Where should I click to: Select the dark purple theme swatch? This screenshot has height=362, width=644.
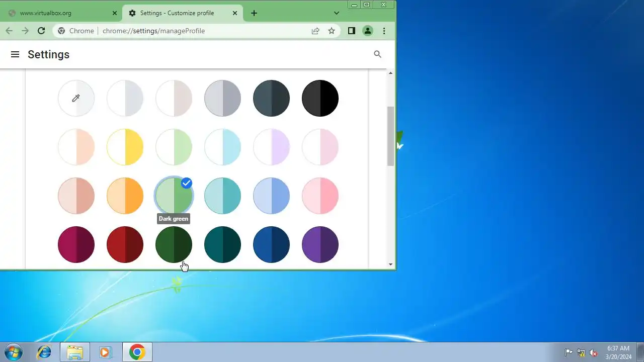click(320, 244)
